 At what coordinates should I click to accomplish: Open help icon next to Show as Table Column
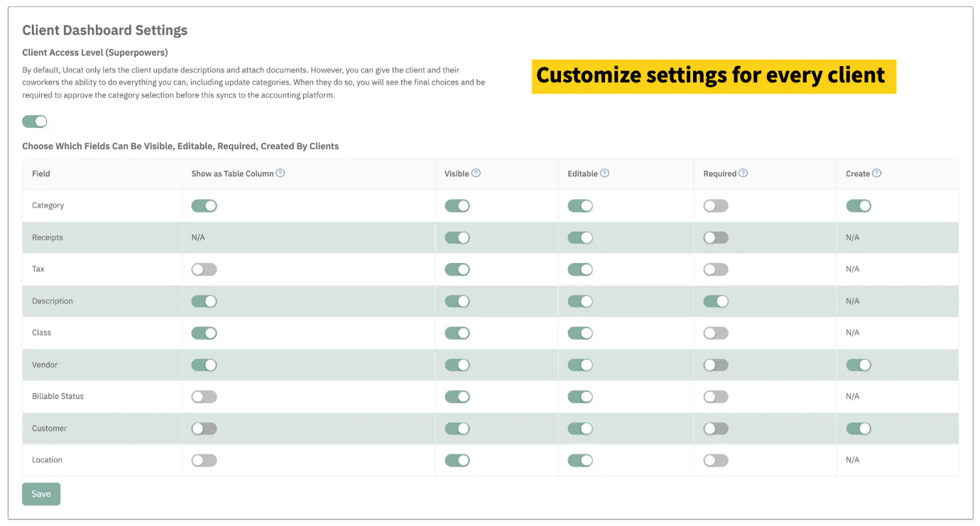pyautogui.click(x=280, y=173)
